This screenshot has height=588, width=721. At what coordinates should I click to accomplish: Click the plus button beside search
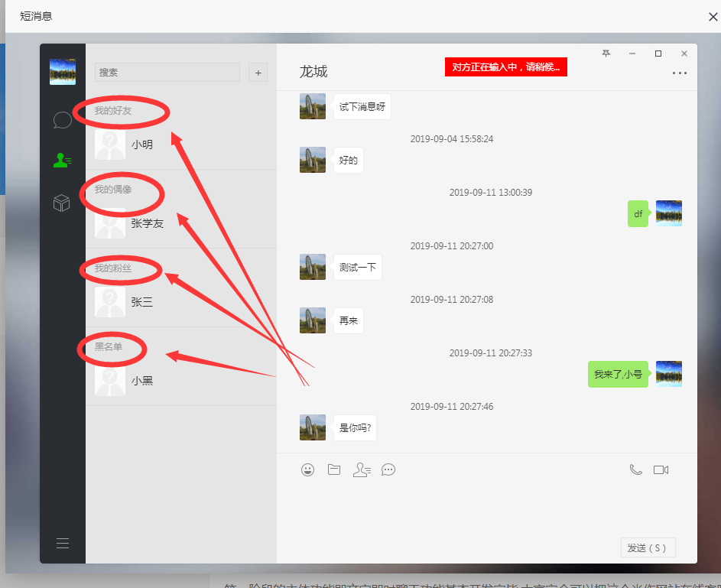(258, 73)
